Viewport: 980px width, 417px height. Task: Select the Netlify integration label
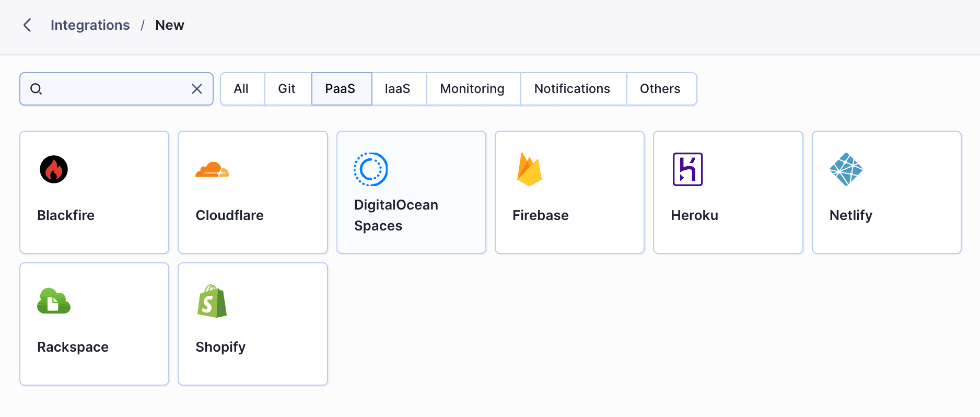tap(850, 215)
